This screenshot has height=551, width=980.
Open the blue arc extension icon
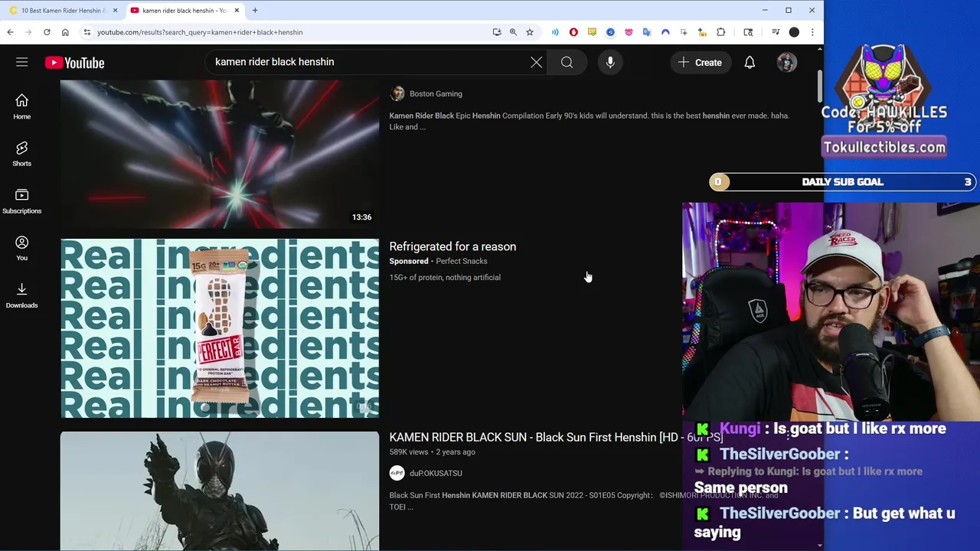point(665,32)
